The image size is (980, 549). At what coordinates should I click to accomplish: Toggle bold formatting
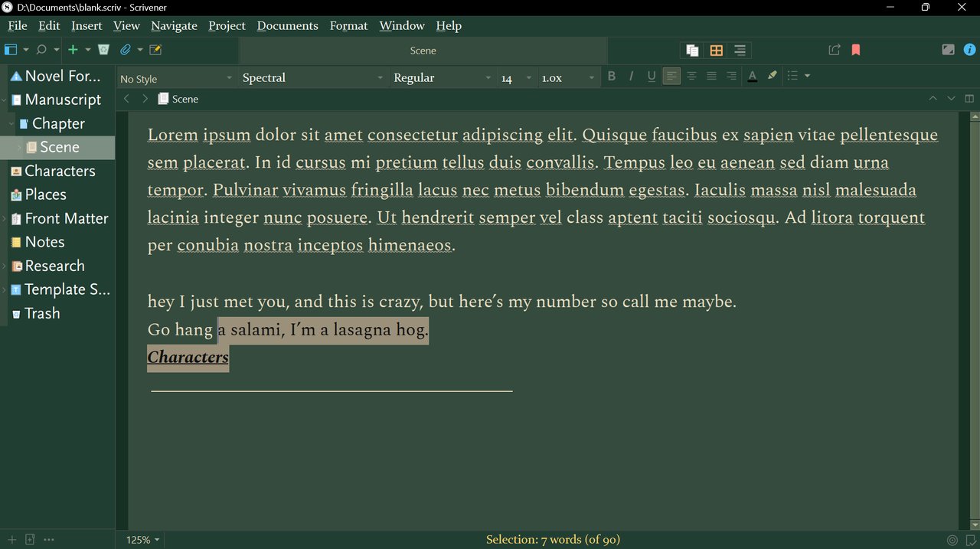pyautogui.click(x=612, y=76)
